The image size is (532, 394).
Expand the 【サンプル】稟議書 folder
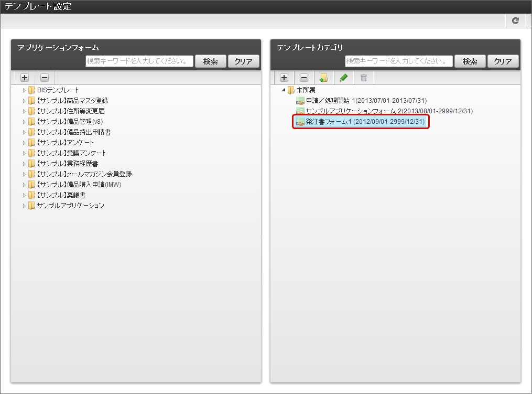[24, 195]
